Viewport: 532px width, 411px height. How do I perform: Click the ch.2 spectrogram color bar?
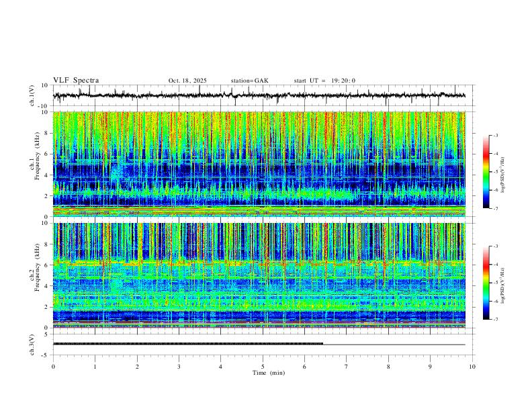point(486,283)
